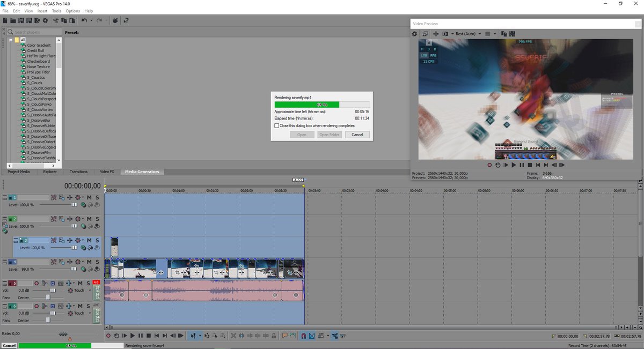Solo audio track 6
644x349 pixels.
point(88,306)
